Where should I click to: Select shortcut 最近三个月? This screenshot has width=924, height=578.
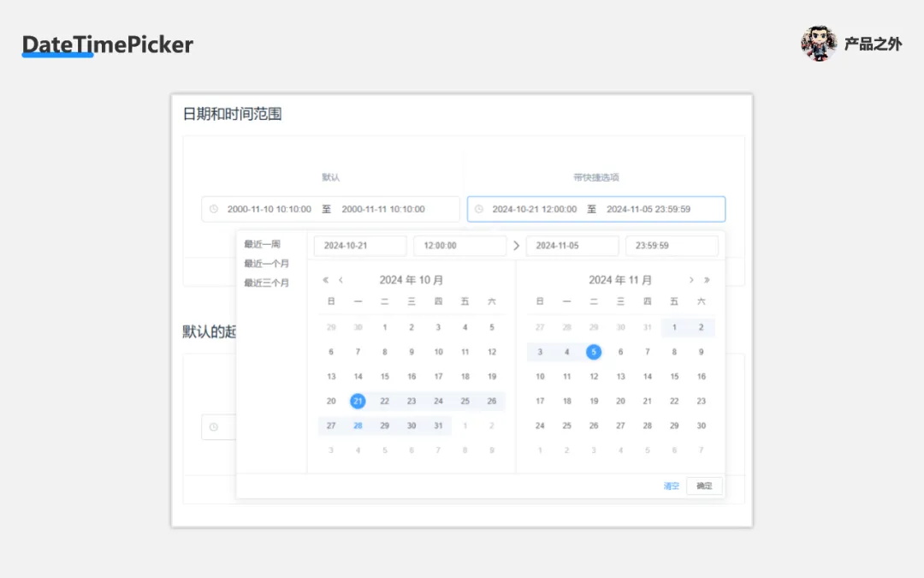[266, 283]
